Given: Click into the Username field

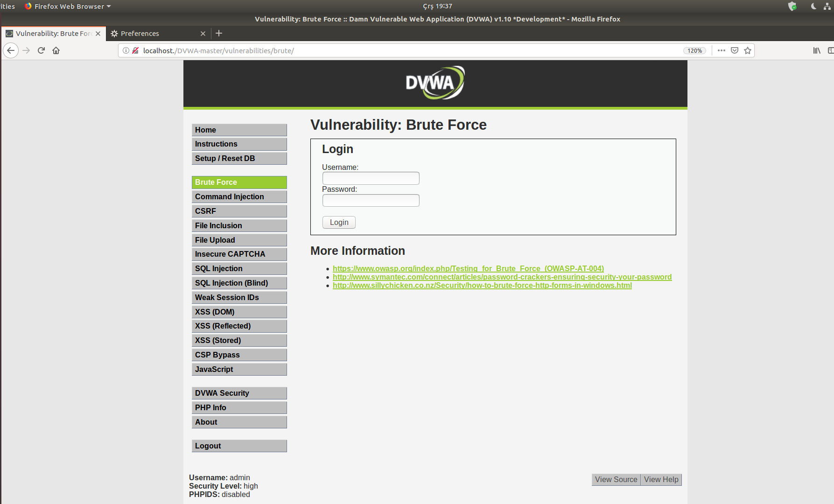Looking at the screenshot, I should point(371,178).
